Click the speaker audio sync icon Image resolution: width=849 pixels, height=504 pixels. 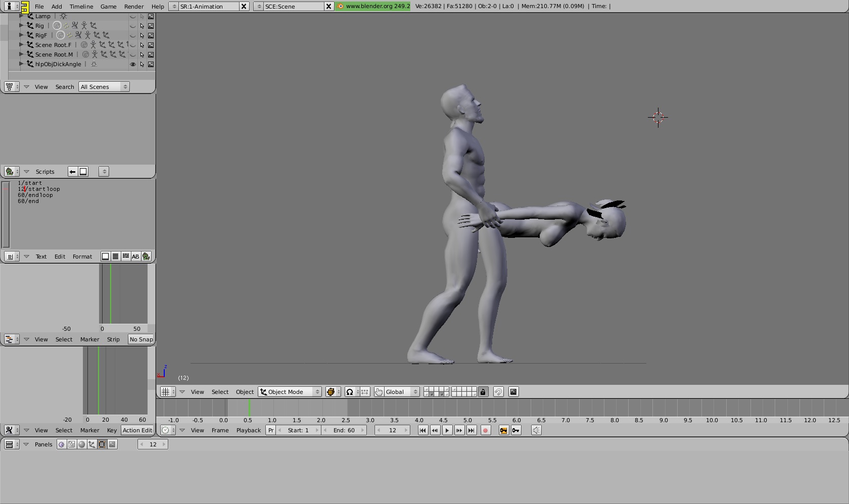pos(536,430)
